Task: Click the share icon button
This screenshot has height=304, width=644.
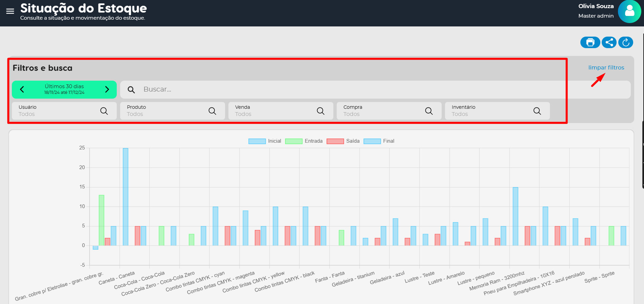Action: pos(609,42)
